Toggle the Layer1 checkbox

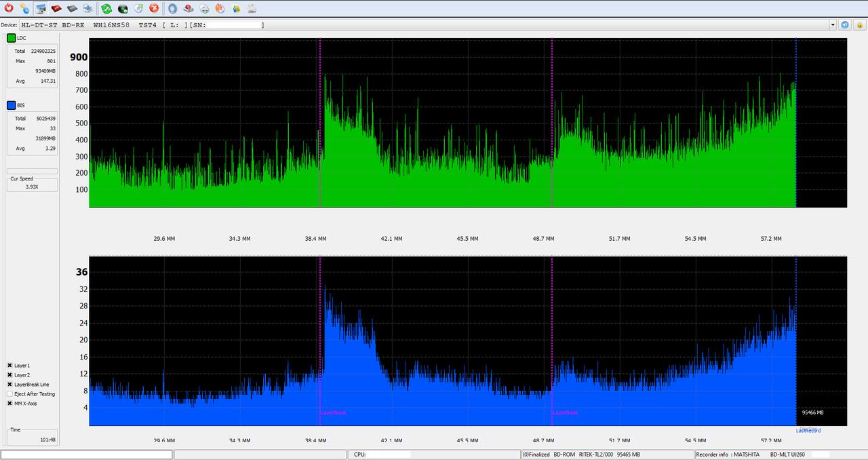tap(10, 365)
